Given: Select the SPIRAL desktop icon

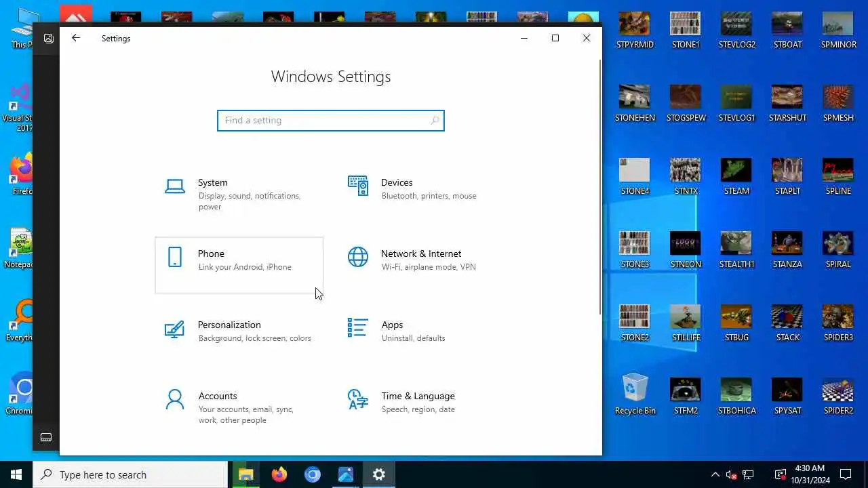Looking at the screenshot, I should click(838, 250).
